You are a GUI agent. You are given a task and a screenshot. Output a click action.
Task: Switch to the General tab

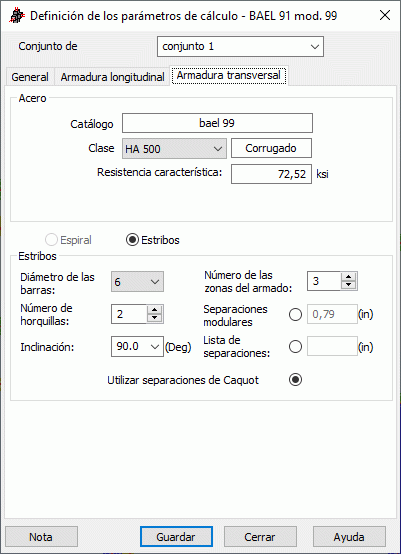30,77
